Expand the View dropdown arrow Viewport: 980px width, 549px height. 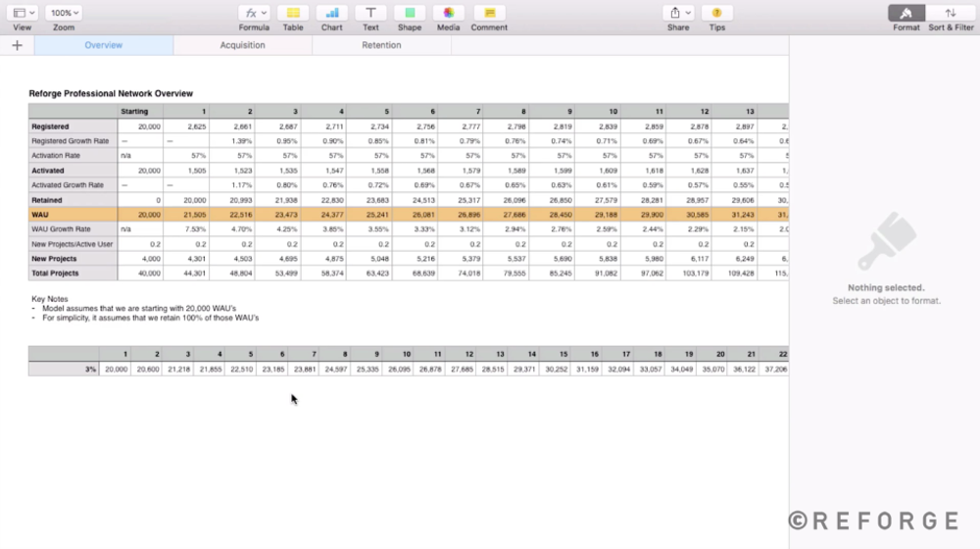(x=32, y=13)
